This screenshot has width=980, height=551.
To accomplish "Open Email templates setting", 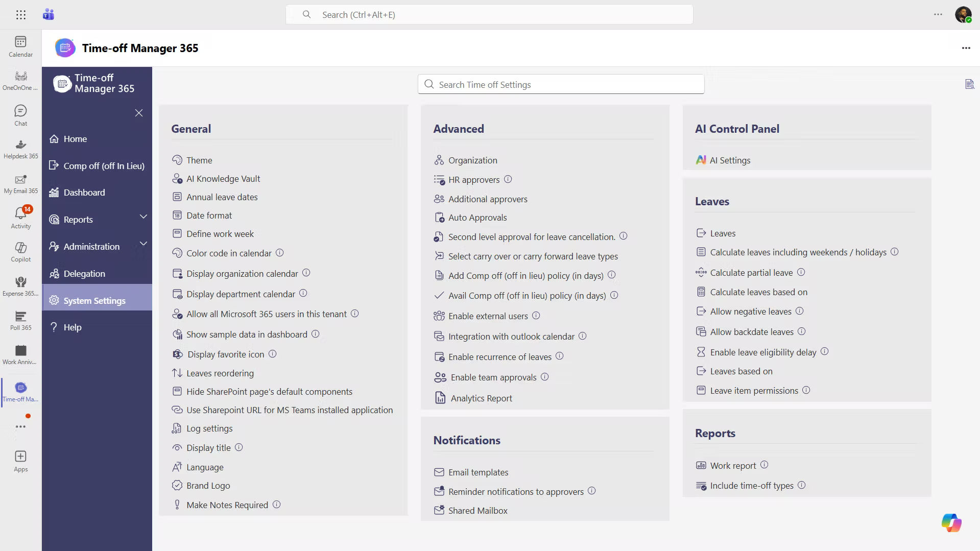I will pos(478,472).
